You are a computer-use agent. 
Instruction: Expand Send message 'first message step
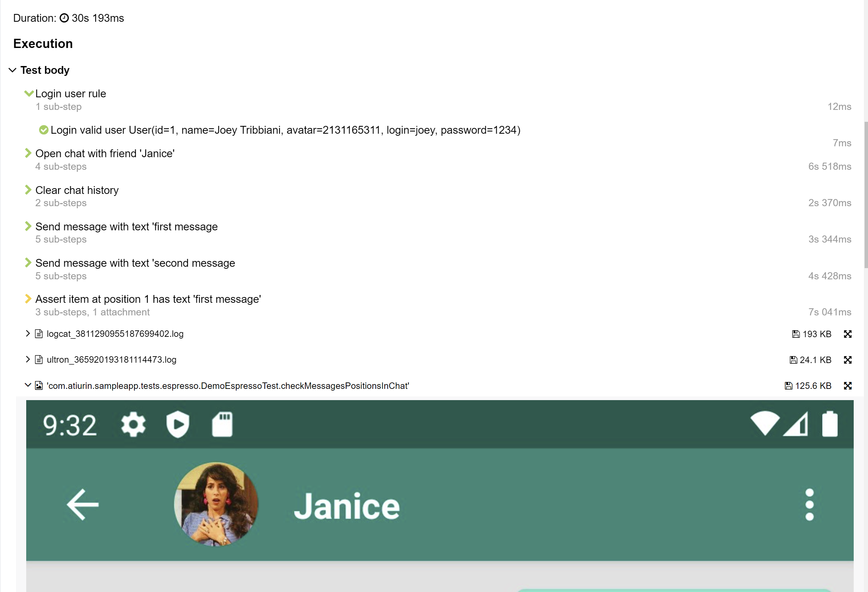[x=28, y=226]
